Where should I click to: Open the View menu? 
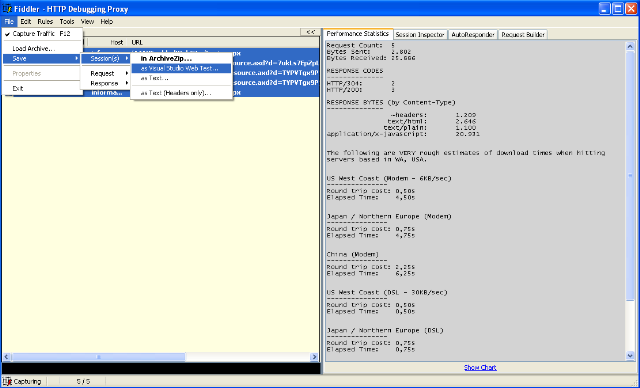pyautogui.click(x=87, y=22)
